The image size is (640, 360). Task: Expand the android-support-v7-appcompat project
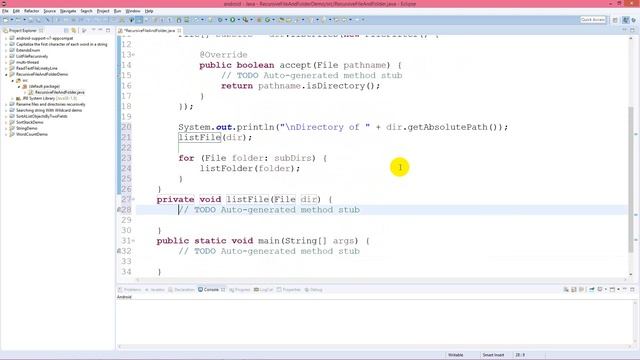click(6, 38)
